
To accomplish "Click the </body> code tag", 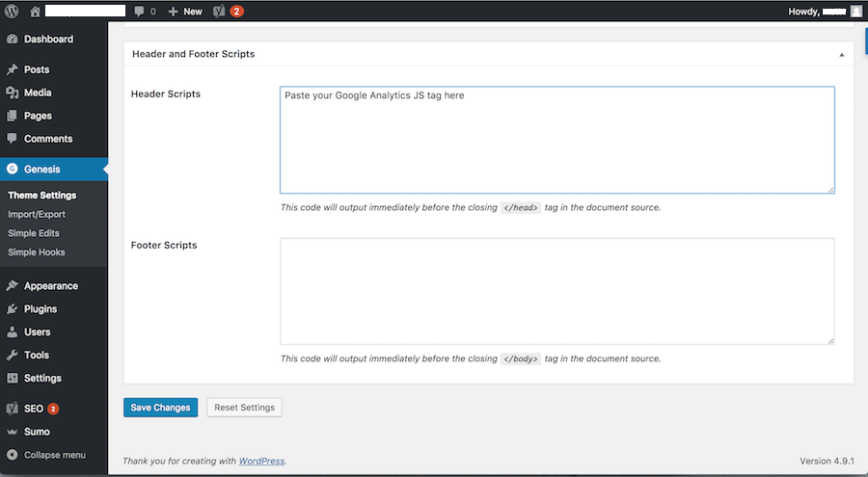I will (521, 358).
